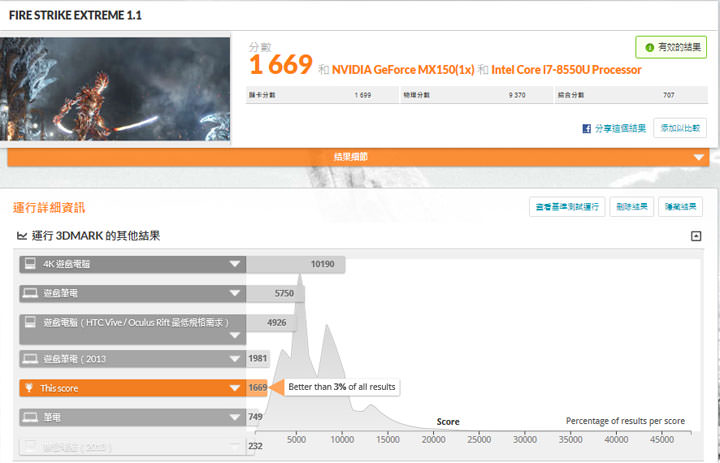Click the laptop icon in 筆電 row

point(29,416)
